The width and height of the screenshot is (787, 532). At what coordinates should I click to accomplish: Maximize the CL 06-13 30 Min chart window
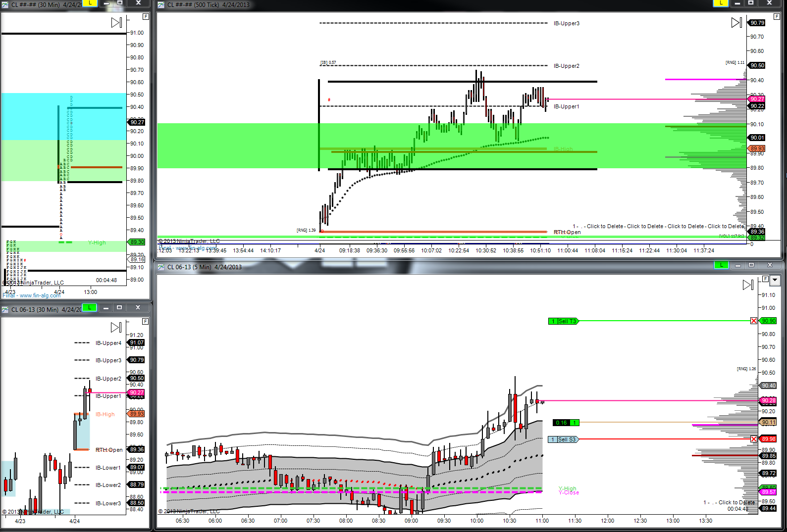119,307
